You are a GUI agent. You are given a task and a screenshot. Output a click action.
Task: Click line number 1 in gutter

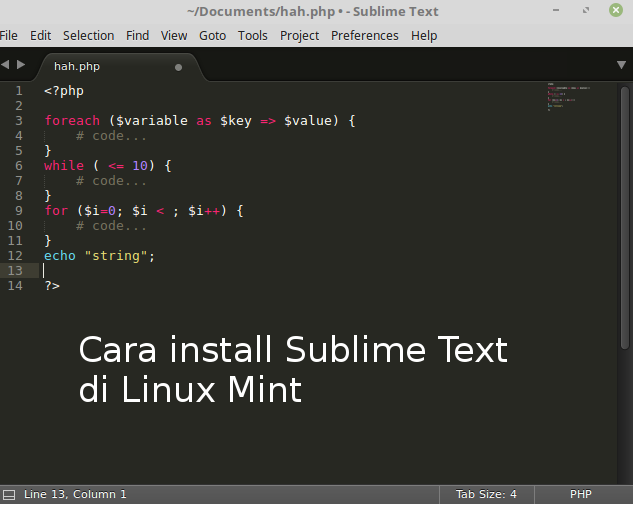[19, 91]
